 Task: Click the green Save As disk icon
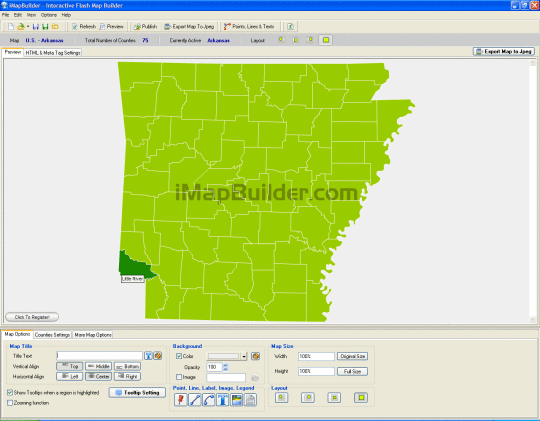click(45, 27)
